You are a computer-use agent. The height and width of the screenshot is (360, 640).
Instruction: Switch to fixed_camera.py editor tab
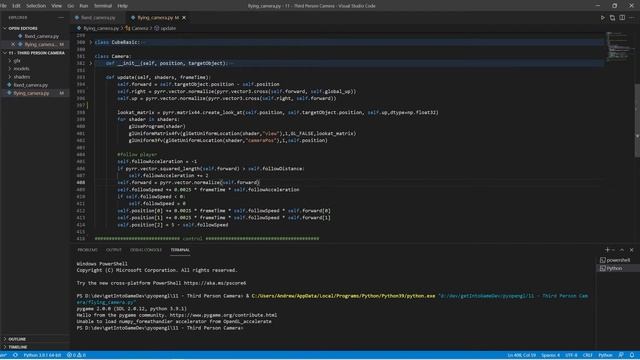[98, 18]
